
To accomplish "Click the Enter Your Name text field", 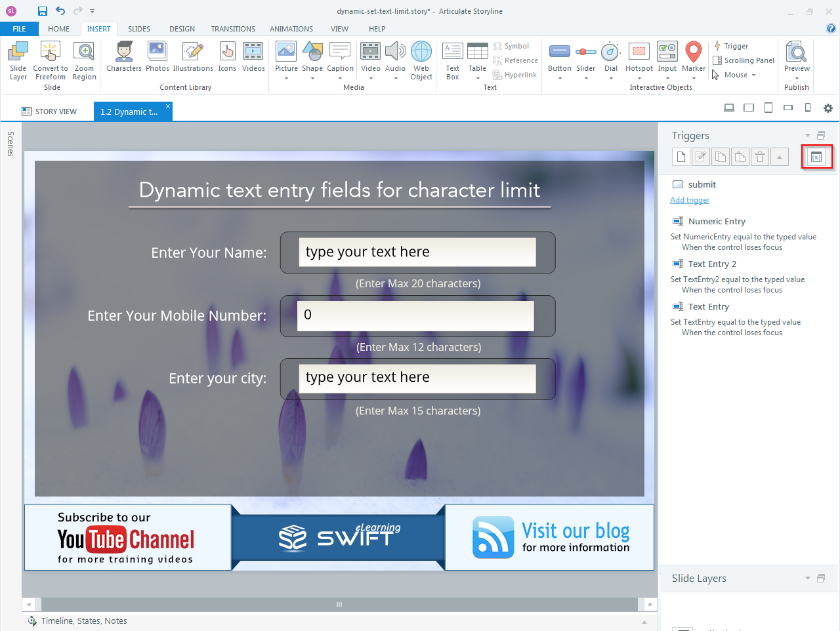I will click(417, 253).
